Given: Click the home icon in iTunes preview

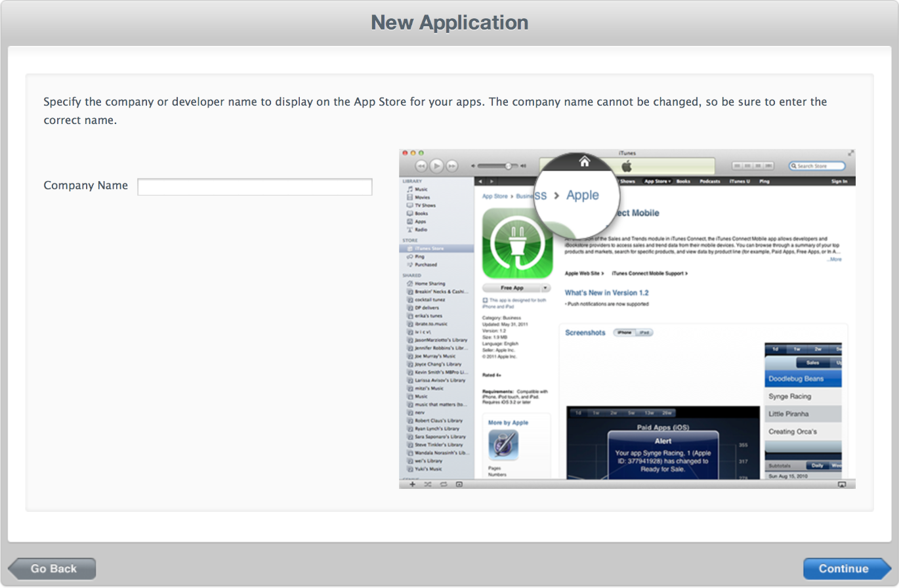Looking at the screenshot, I should [x=585, y=161].
